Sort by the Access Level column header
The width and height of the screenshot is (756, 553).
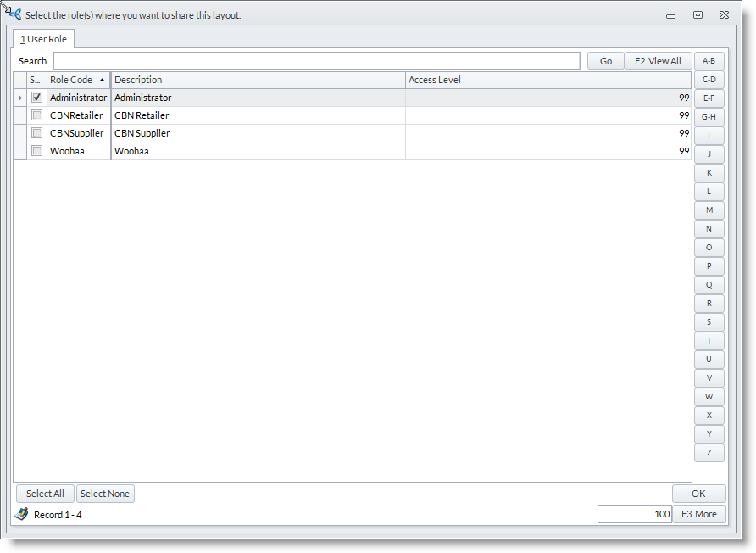tap(548, 80)
